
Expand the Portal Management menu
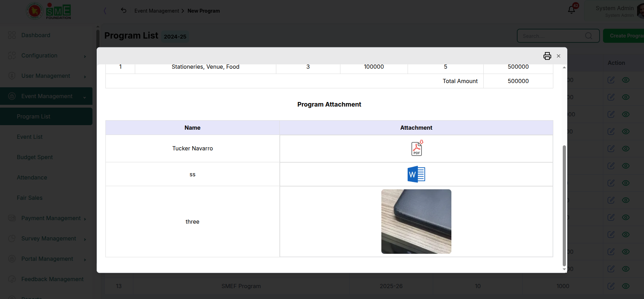click(x=46, y=259)
